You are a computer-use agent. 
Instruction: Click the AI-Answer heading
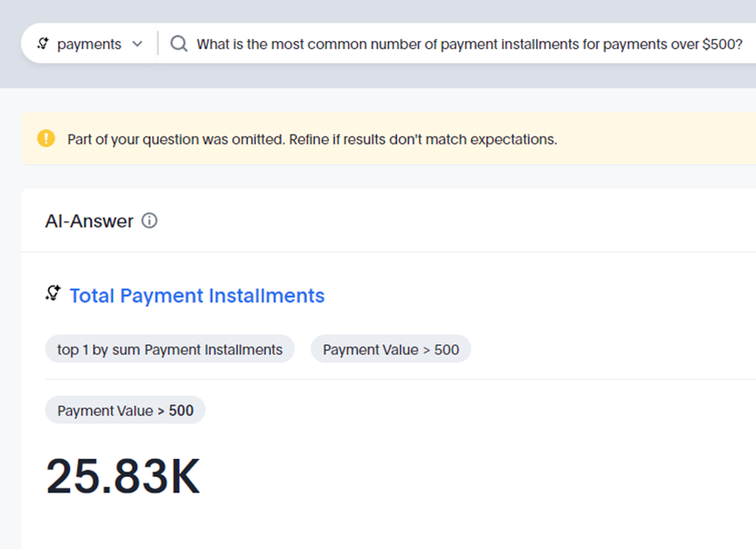[x=89, y=220]
